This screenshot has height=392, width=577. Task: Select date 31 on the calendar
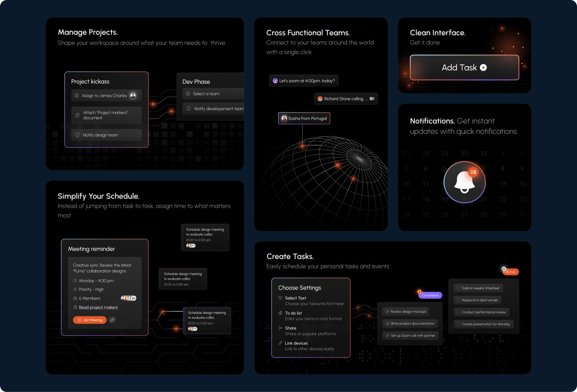pyautogui.click(x=483, y=153)
